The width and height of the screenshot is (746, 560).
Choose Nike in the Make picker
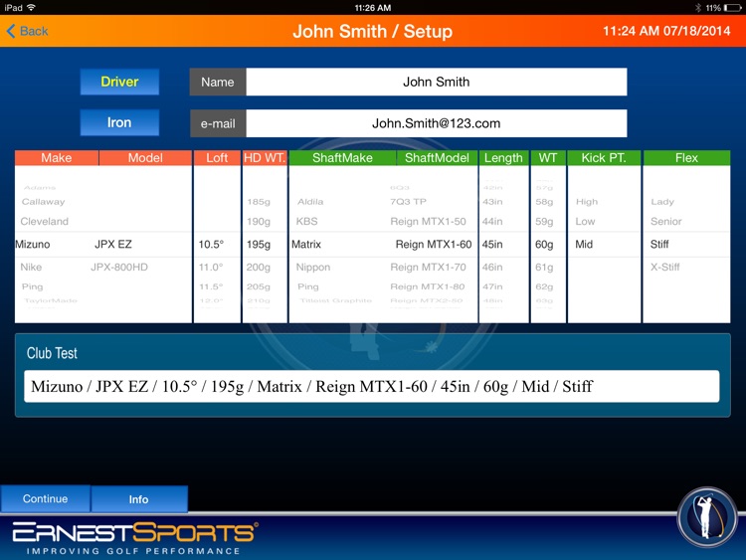click(31, 267)
